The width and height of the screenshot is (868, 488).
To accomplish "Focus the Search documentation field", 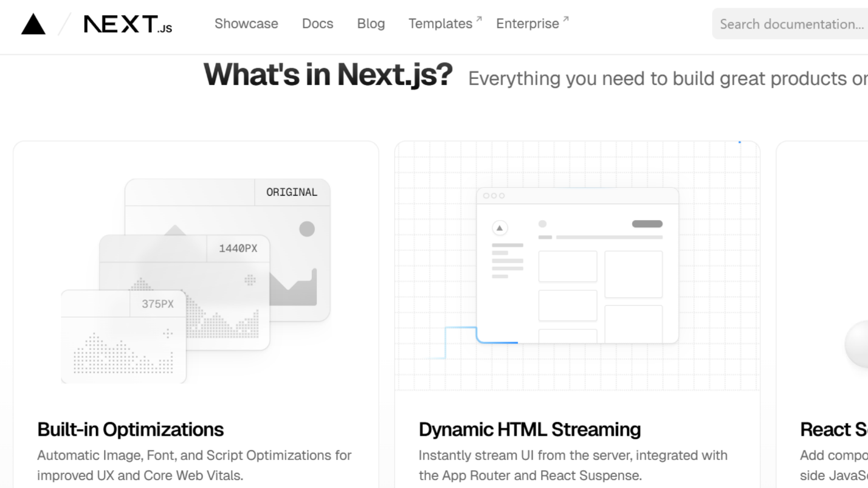I will click(790, 24).
